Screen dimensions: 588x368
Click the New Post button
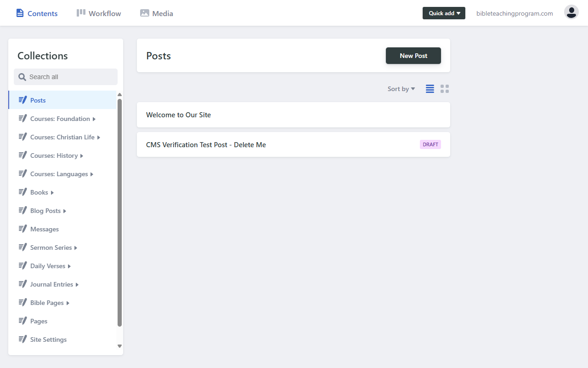(413, 55)
